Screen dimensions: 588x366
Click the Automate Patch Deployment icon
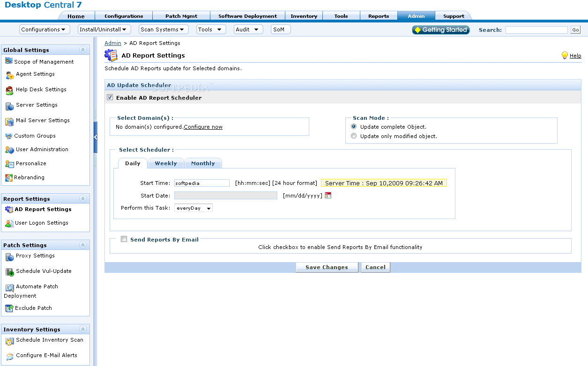[x=9, y=288]
